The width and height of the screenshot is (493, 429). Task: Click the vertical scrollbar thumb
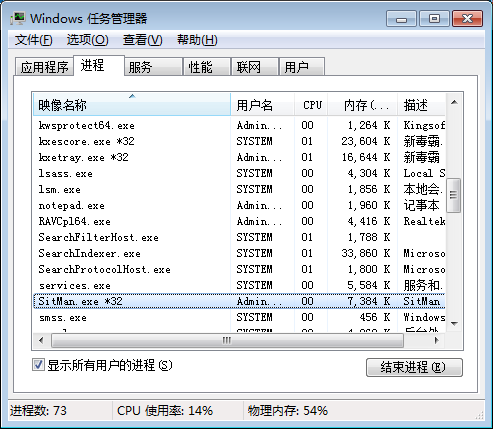point(453,195)
